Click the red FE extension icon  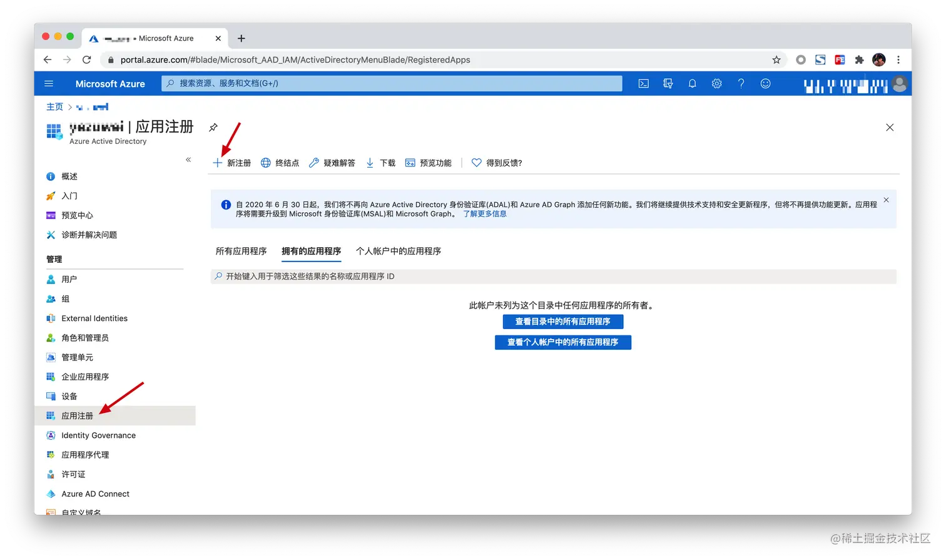coord(840,59)
